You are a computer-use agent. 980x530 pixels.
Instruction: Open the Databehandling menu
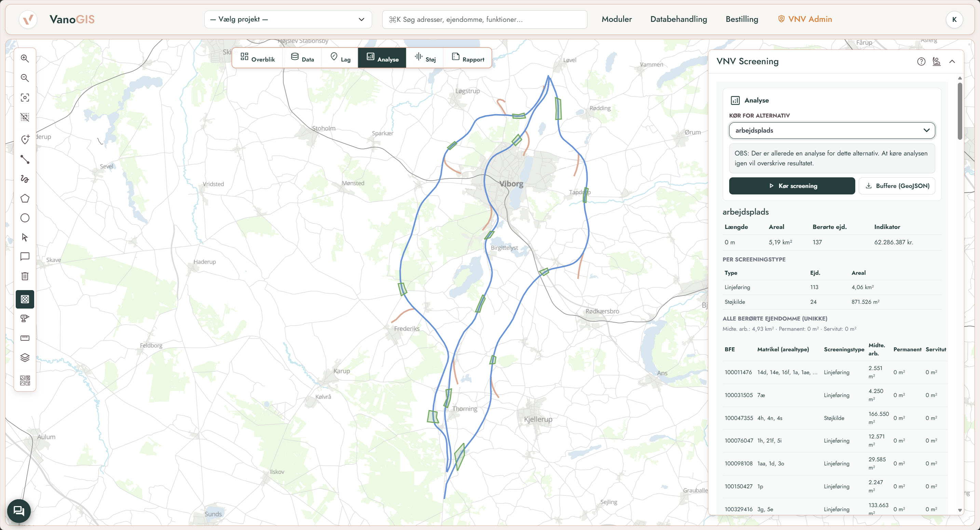click(678, 19)
